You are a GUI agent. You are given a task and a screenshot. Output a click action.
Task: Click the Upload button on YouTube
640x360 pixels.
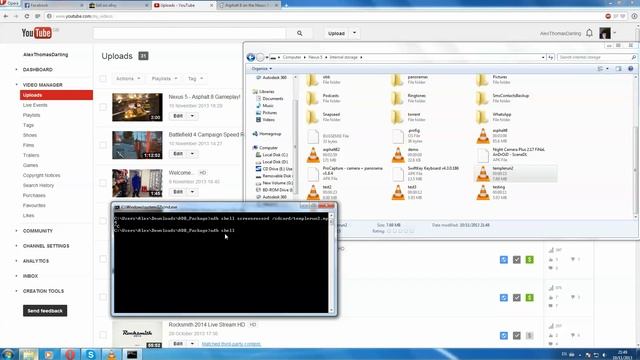click(336, 33)
